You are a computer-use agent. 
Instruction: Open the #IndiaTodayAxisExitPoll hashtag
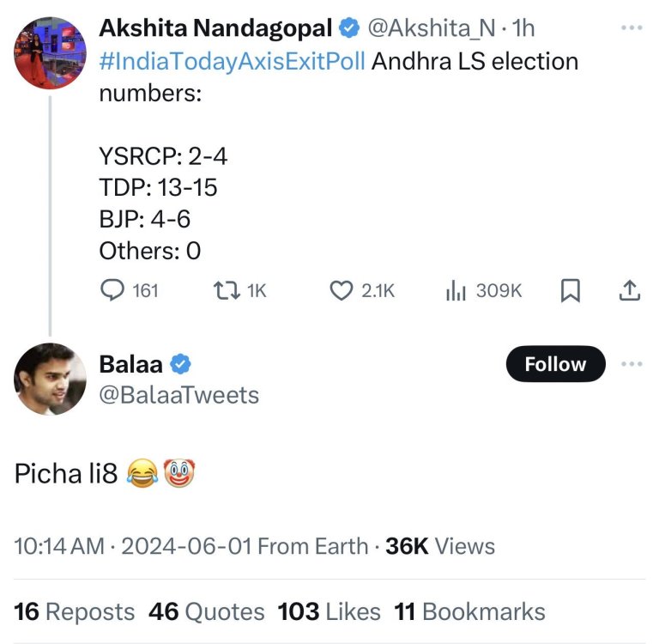233,62
